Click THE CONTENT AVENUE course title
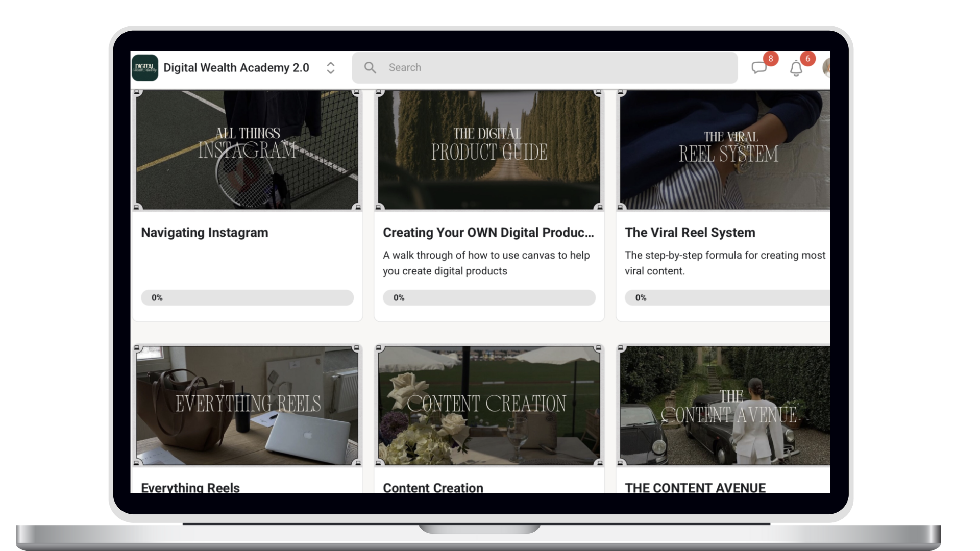This screenshot has width=980, height=551. click(x=695, y=488)
